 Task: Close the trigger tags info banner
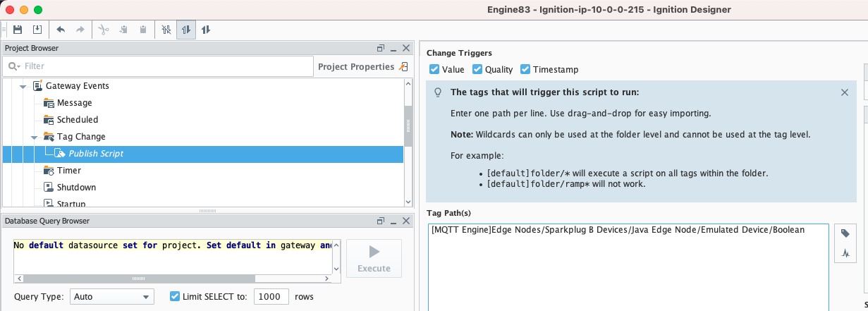pyautogui.click(x=845, y=92)
